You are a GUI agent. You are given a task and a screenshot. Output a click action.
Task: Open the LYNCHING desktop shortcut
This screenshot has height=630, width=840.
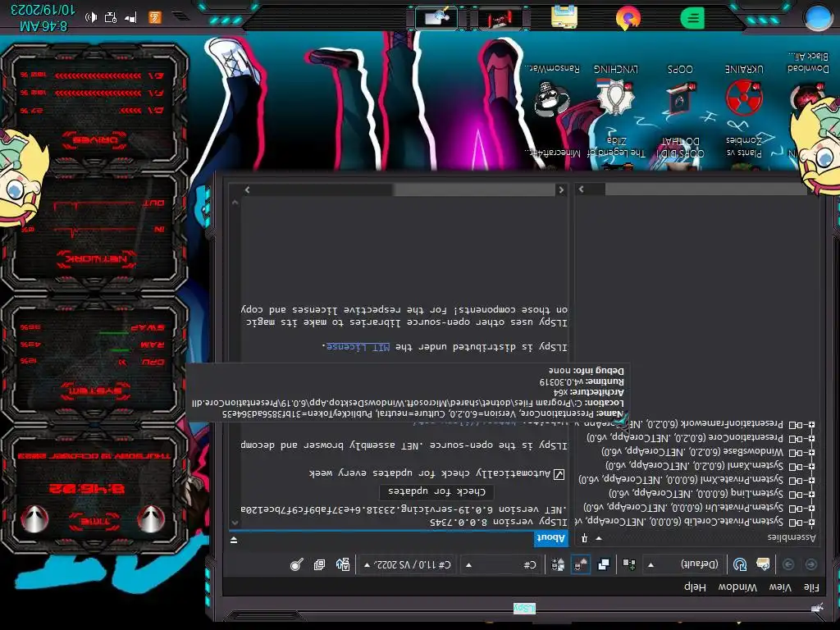[x=615, y=89]
